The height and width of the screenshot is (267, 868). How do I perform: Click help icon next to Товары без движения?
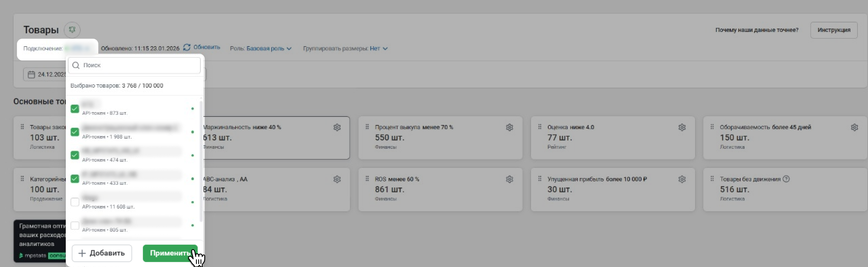pos(786,179)
